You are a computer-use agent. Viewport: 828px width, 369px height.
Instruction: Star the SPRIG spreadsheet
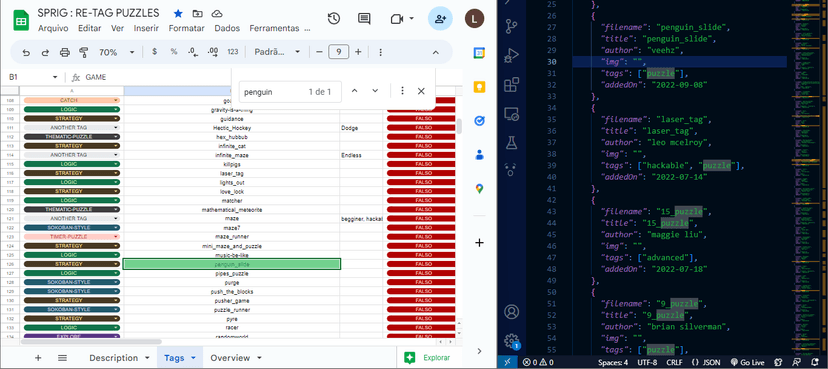[177, 13]
